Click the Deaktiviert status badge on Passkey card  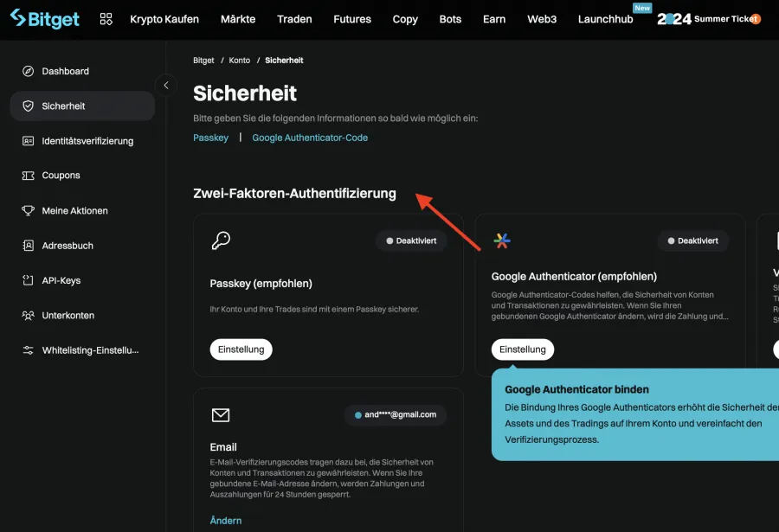(411, 240)
